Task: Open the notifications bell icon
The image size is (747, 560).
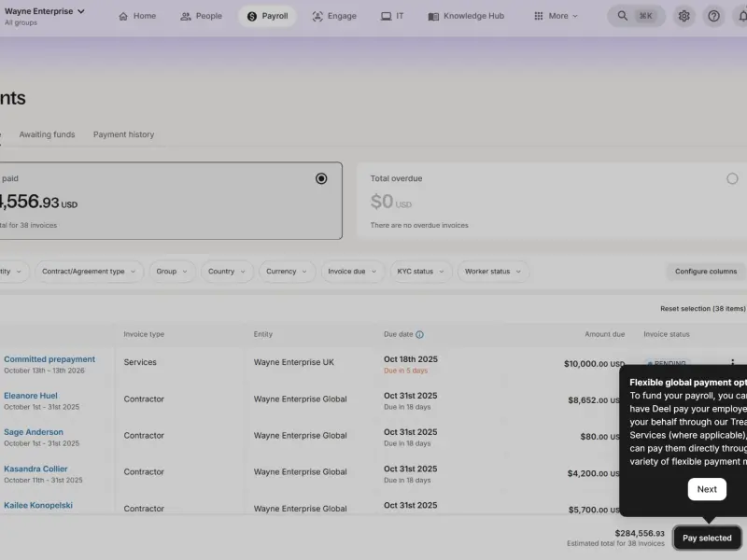Action: (x=741, y=16)
